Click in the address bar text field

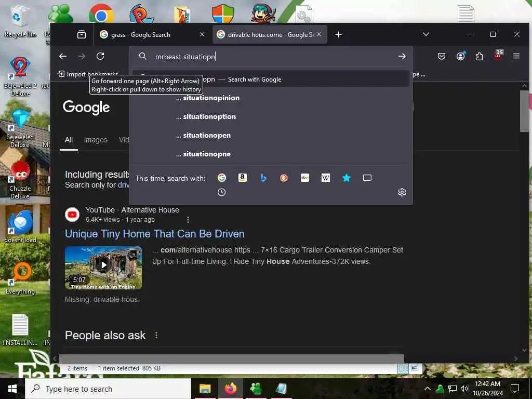271,56
